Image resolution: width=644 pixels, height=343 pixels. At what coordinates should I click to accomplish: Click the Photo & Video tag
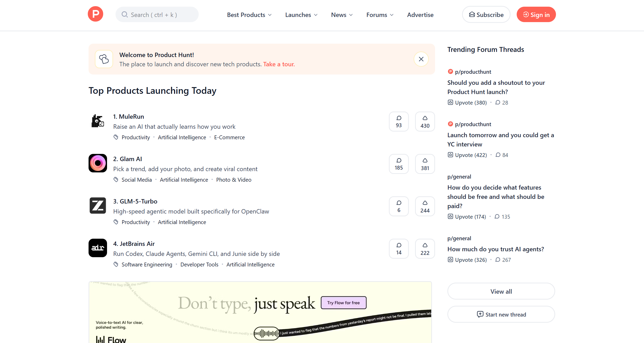(234, 180)
